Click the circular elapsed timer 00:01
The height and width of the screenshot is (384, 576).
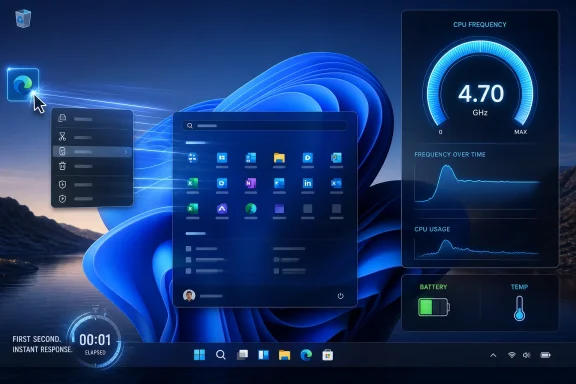[95, 342]
